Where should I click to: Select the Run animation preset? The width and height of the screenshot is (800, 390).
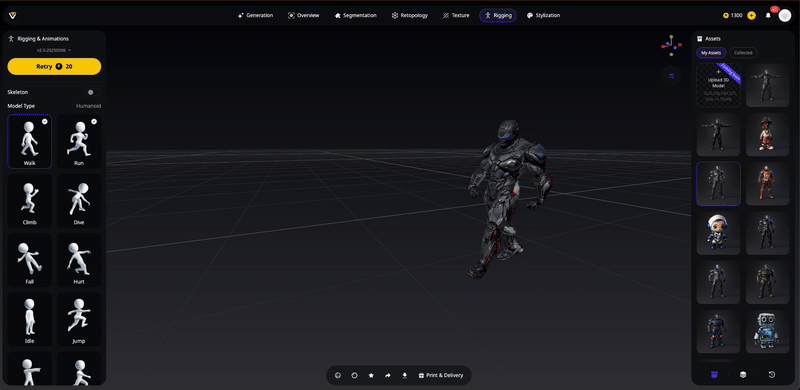click(x=79, y=141)
